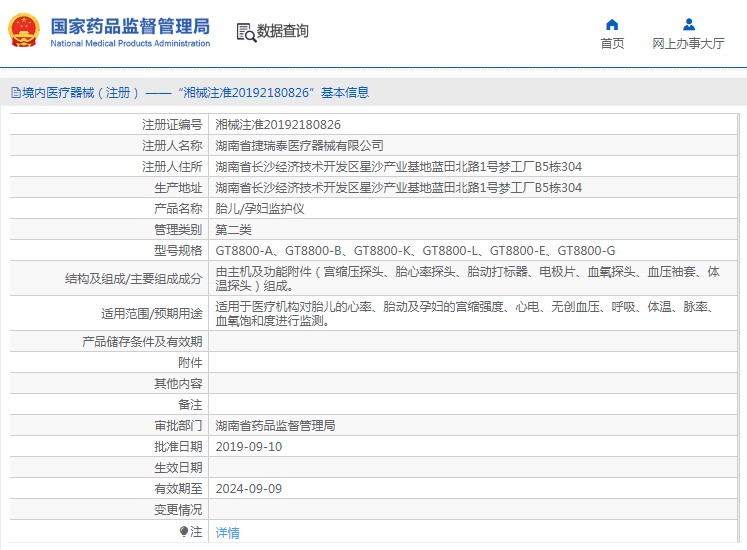Click the national emblem logo icon
The width and height of the screenshot is (747, 550).
[23, 31]
